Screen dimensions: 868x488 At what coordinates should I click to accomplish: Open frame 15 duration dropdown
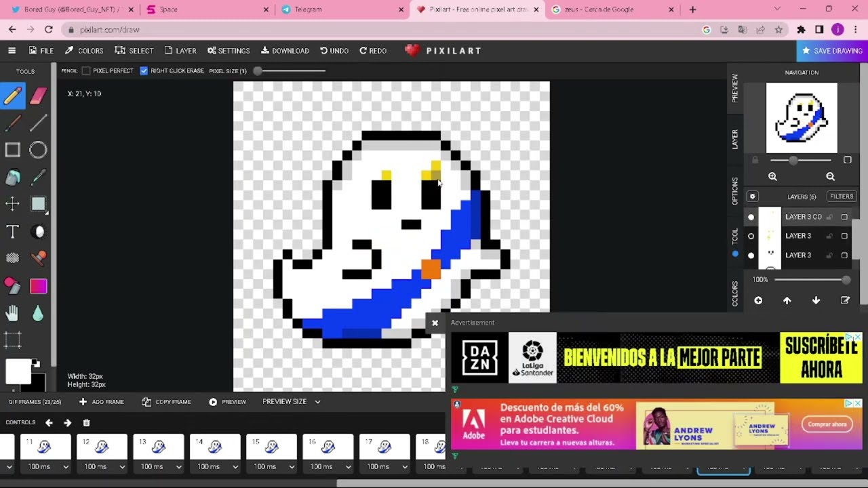[x=271, y=466]
